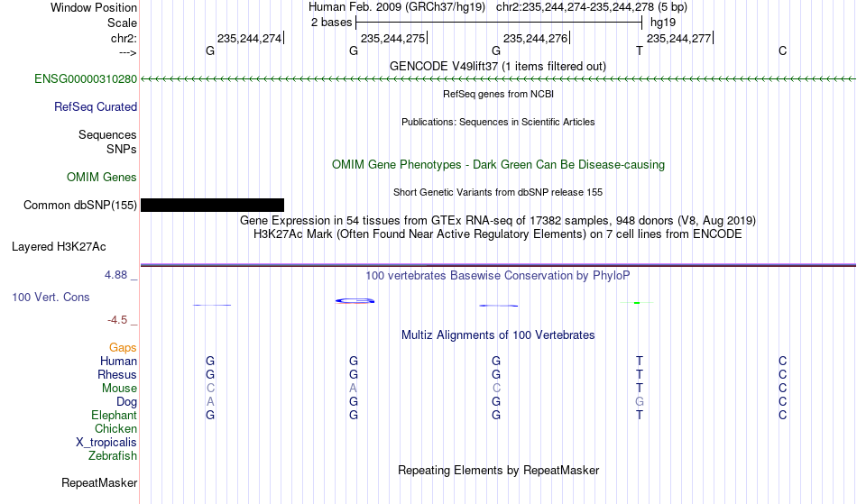This screenshot has height=504, width=857.
Task: Click the GTEx Gene Expression track title
Action: (x=498, y=221)
